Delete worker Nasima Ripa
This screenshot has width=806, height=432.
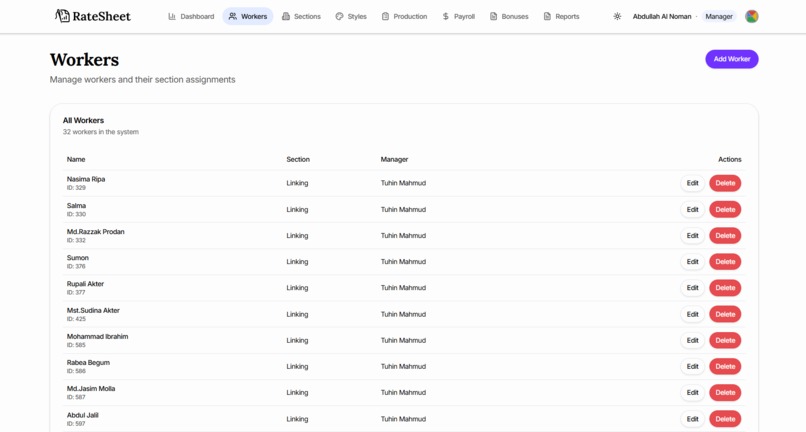coord(725,183)
